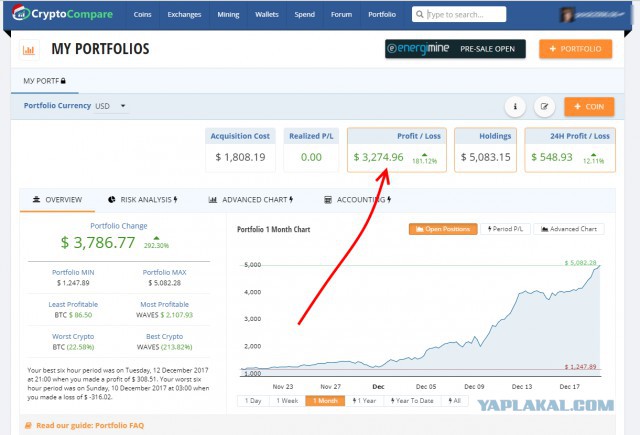Open the Forum menu
This screenshot has width=640, height=435.
[341, 14]
